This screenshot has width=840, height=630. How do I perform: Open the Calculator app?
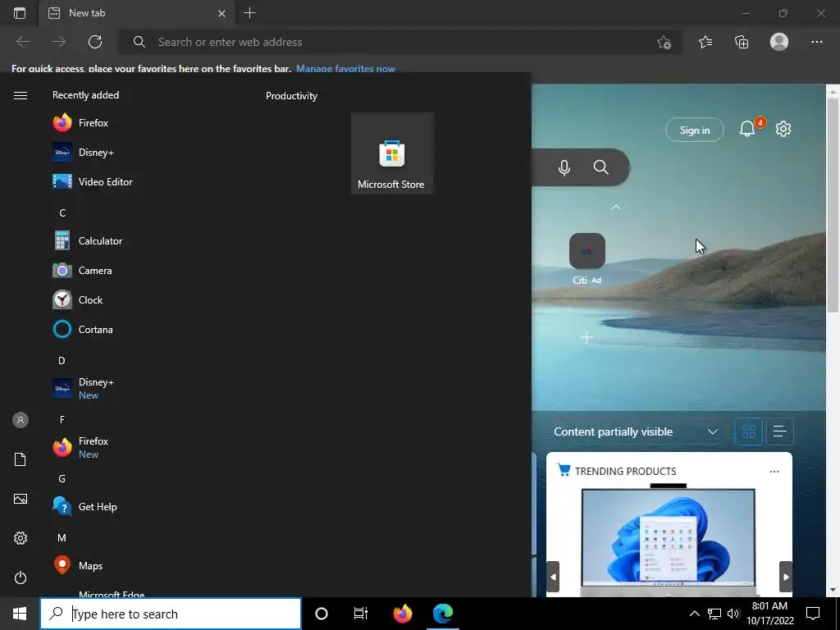click(87, 241)
